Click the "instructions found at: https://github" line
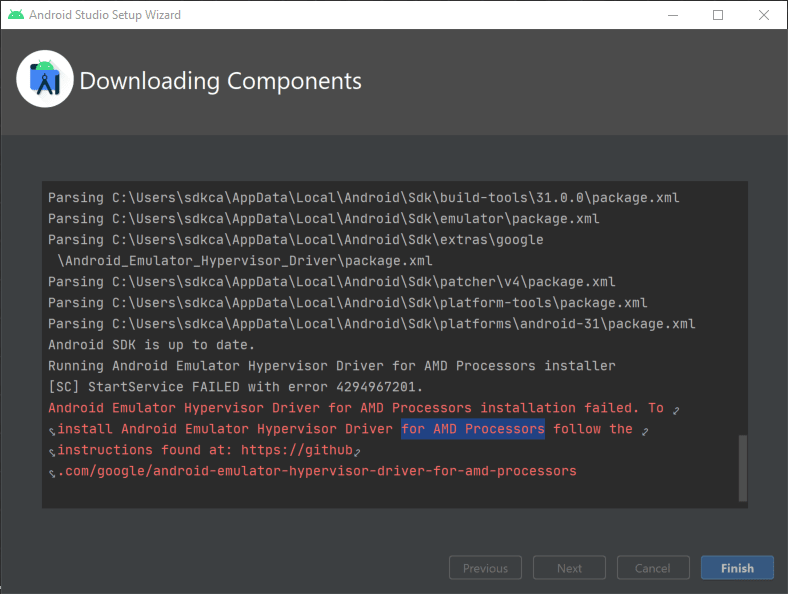The height and width of the screenshot is (594, 788). tap(205, 450)
